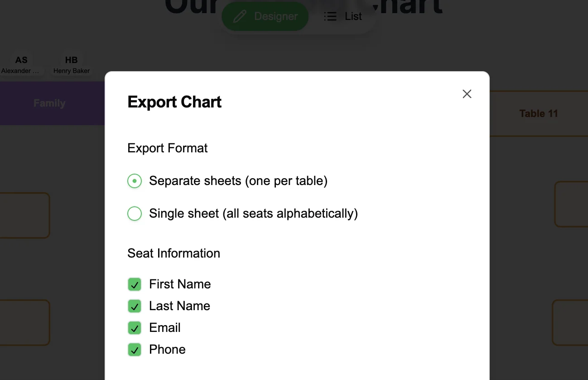Viewport: 588px width, 380px height.
Task: Click the X icon on the dialog
Action: point(467,94)
